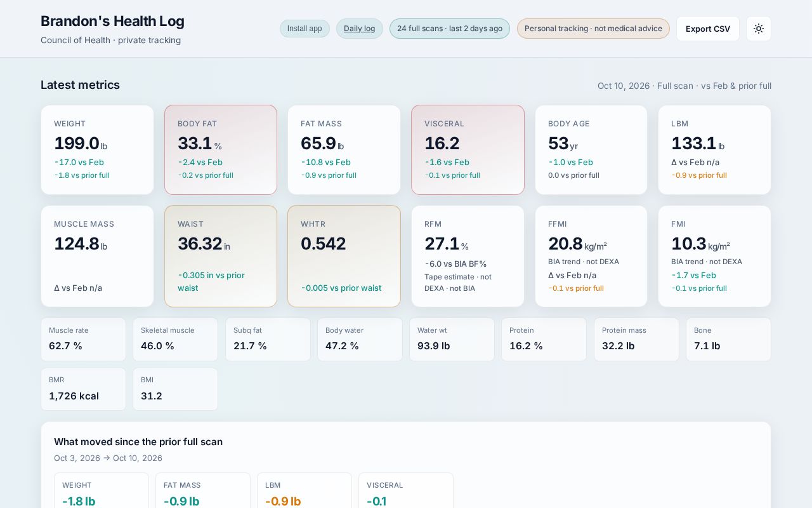This screenshot has width=812, height=508.
Task: Click the Export CSV button
Action: [x=708, y=29]
